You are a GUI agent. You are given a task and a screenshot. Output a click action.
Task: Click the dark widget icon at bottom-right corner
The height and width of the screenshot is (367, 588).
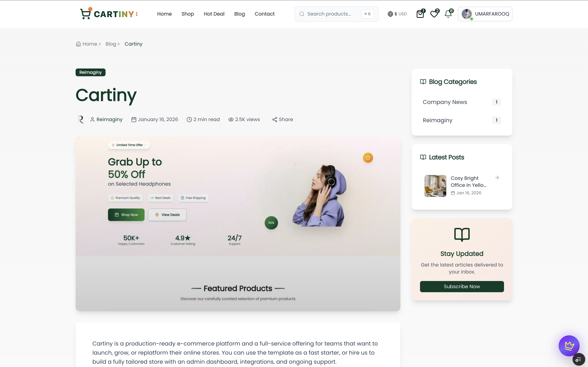click(579, 359)
